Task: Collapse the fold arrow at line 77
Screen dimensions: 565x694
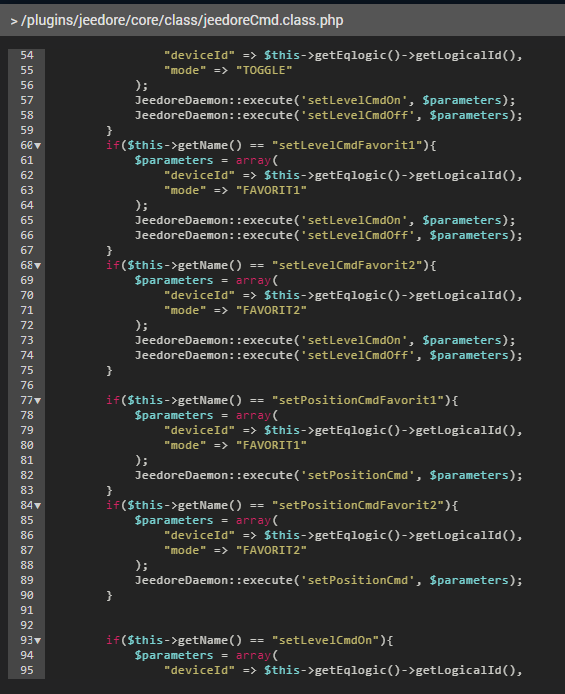Action: 38,401
